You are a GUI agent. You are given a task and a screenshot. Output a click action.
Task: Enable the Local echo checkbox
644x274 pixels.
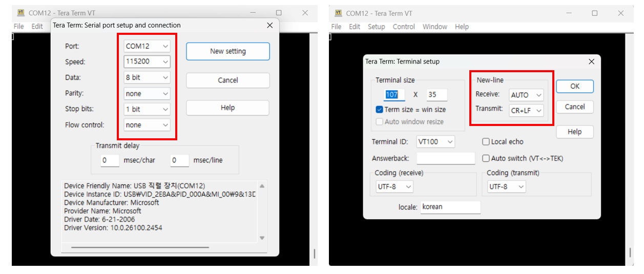486,142
